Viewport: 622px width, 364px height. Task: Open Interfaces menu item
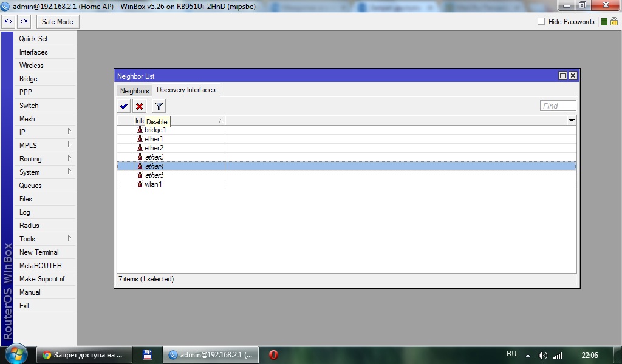pyautogui.click(x=45, y=52)
